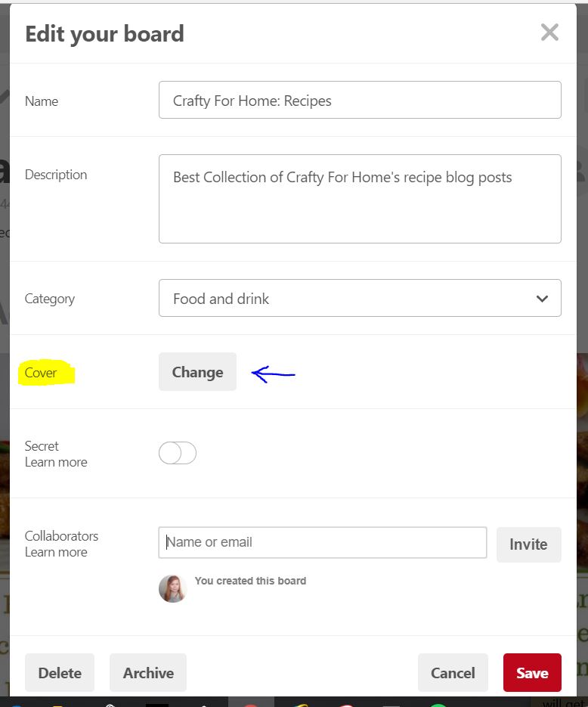Open Learn more link under Secret
Viewport: 588px width, 707px height.
(x=56, y=462)
